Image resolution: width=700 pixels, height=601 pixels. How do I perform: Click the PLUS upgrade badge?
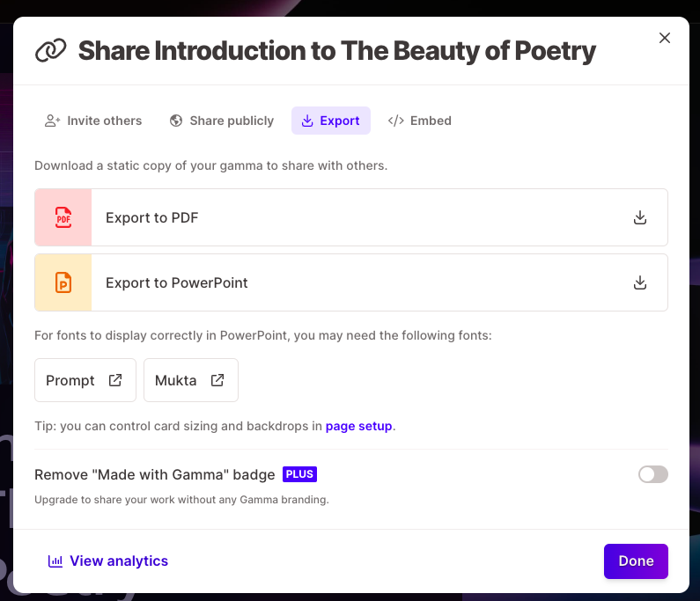coord(299,473)
